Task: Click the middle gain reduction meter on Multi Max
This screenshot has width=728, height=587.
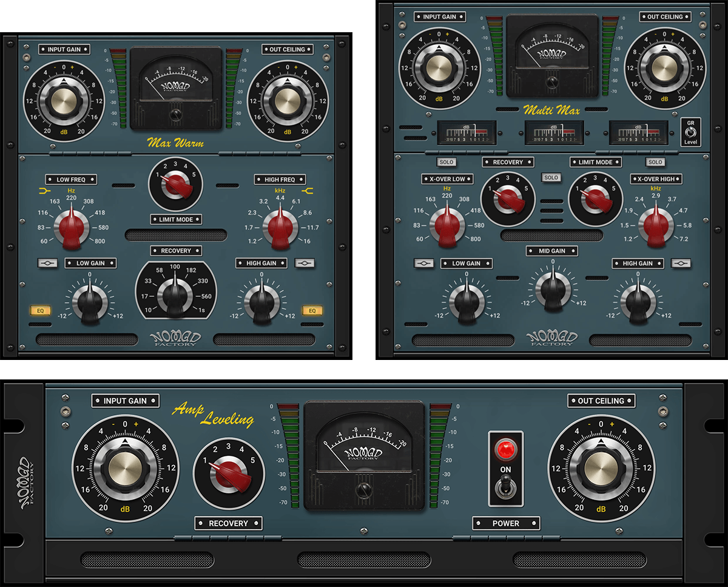Action: coord(553,132)
